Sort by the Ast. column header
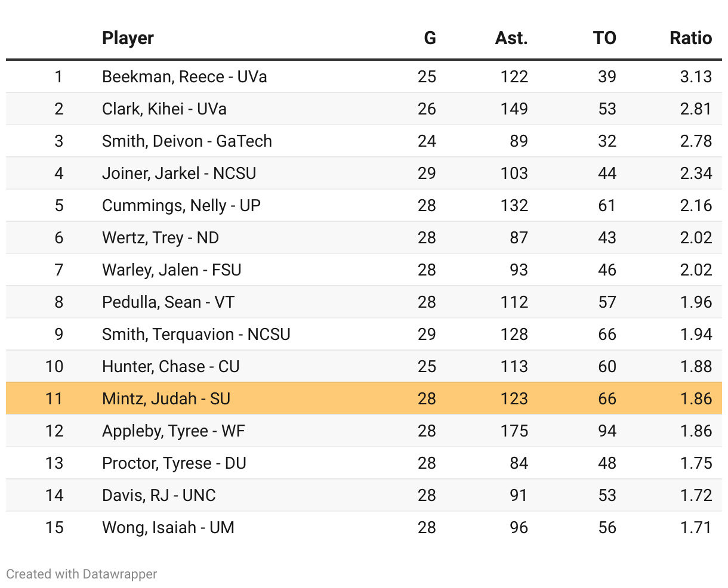Screen dimensions: 728x588 point(511,38)
